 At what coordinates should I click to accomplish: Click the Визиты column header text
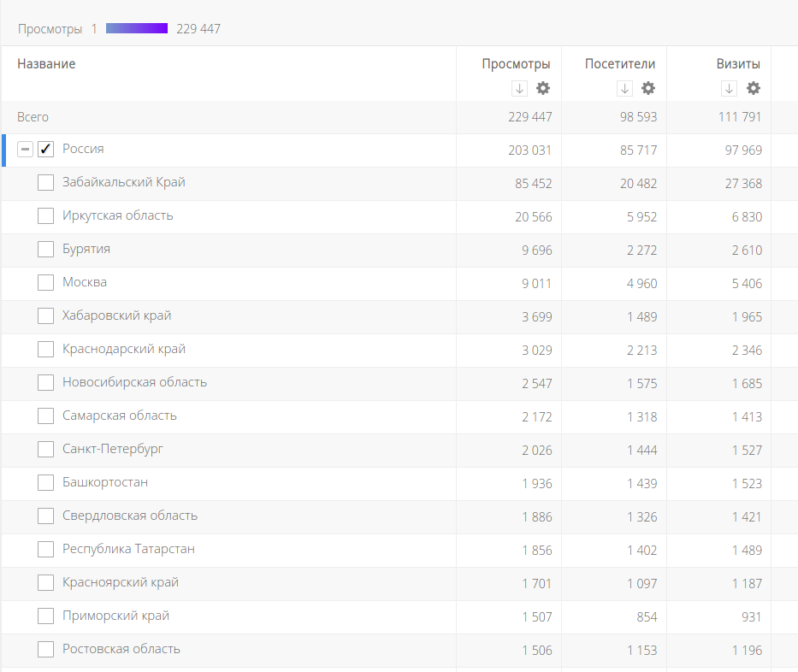click(x=738, y=64)
